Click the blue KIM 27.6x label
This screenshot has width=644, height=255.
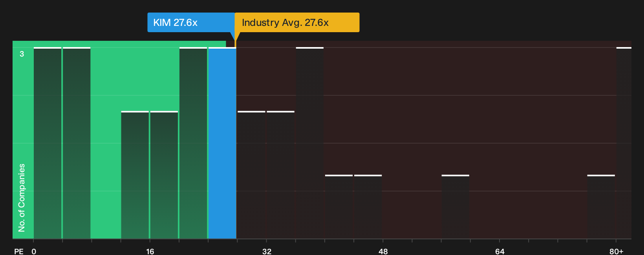191,22
